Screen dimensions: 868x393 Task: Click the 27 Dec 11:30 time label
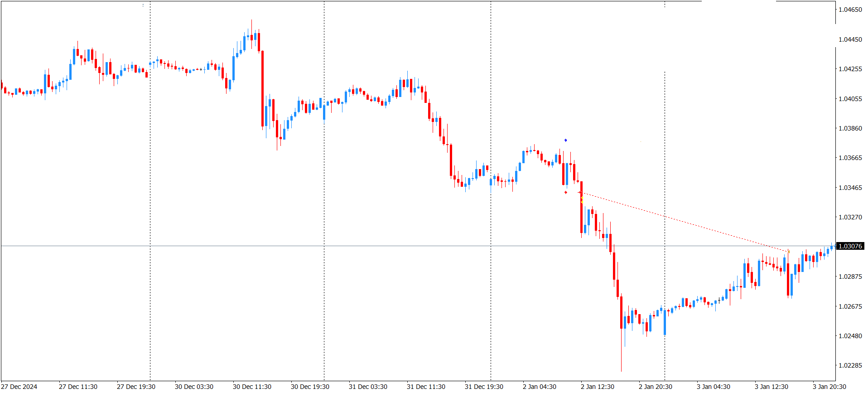pyautogui.click(x=78, y=387)
